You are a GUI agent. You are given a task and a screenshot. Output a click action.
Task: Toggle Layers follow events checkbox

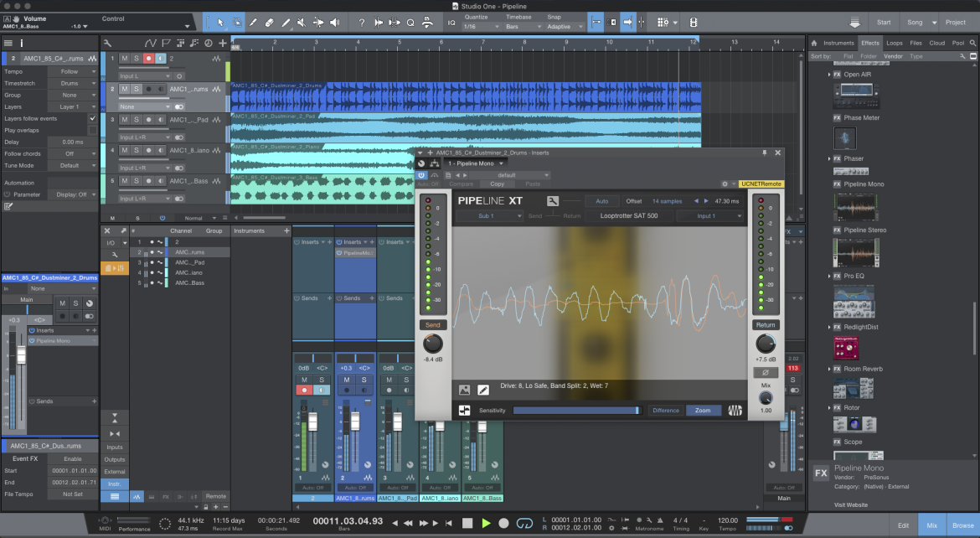pyautogui.click(x=92, y=118)
